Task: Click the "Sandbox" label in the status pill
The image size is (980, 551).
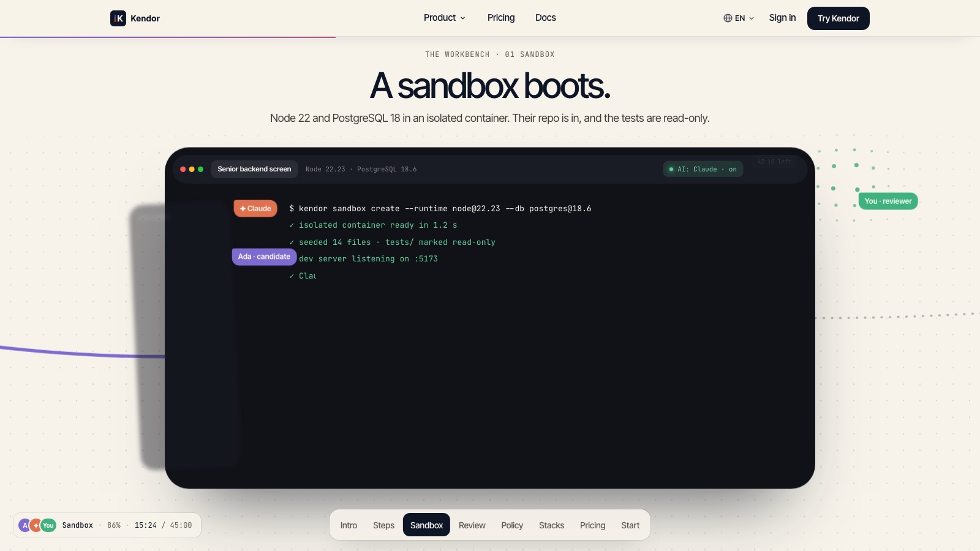Action: (78, 525)
